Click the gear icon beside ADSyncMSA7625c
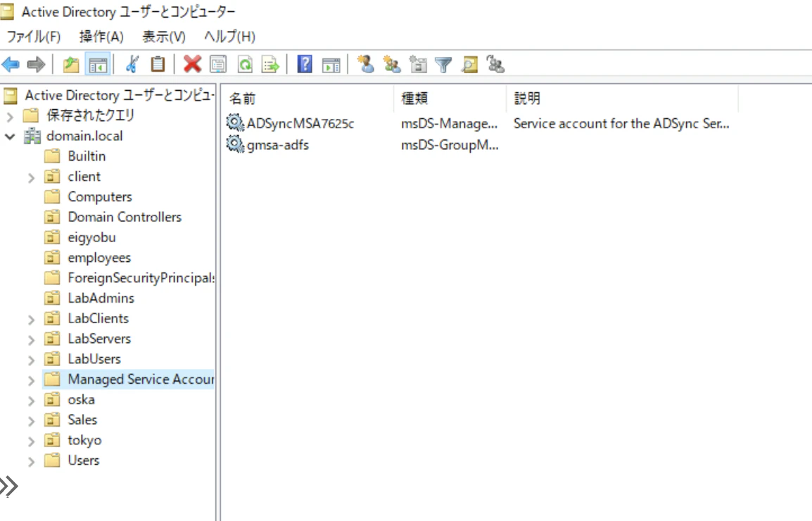Screen dimensions: 812x521 235,123
